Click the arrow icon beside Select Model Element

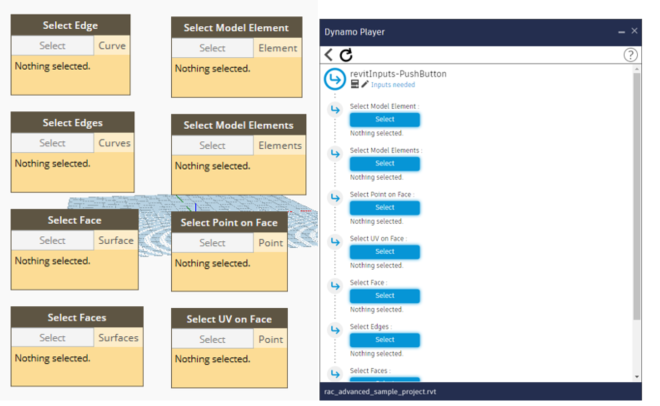point(335,109)
